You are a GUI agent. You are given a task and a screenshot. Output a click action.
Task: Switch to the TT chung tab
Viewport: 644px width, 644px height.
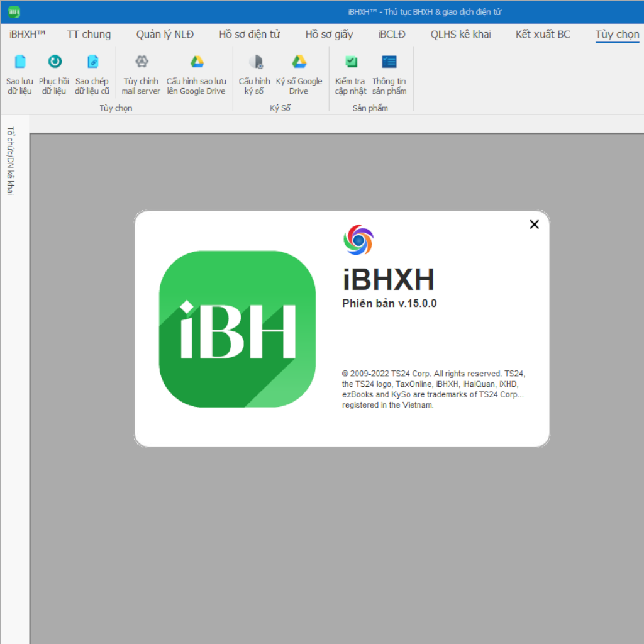(89, 35)
